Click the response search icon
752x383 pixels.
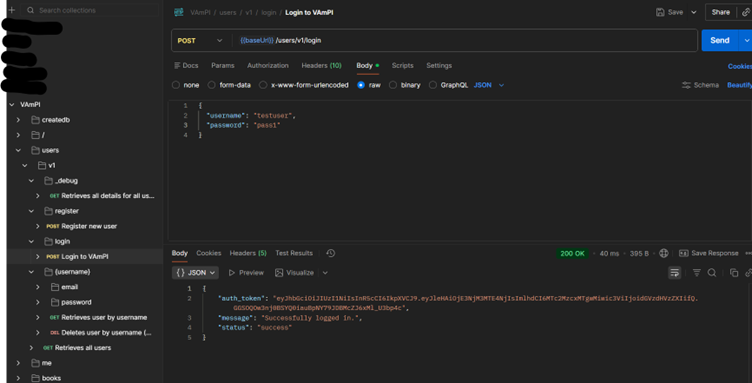coord(712,273)
